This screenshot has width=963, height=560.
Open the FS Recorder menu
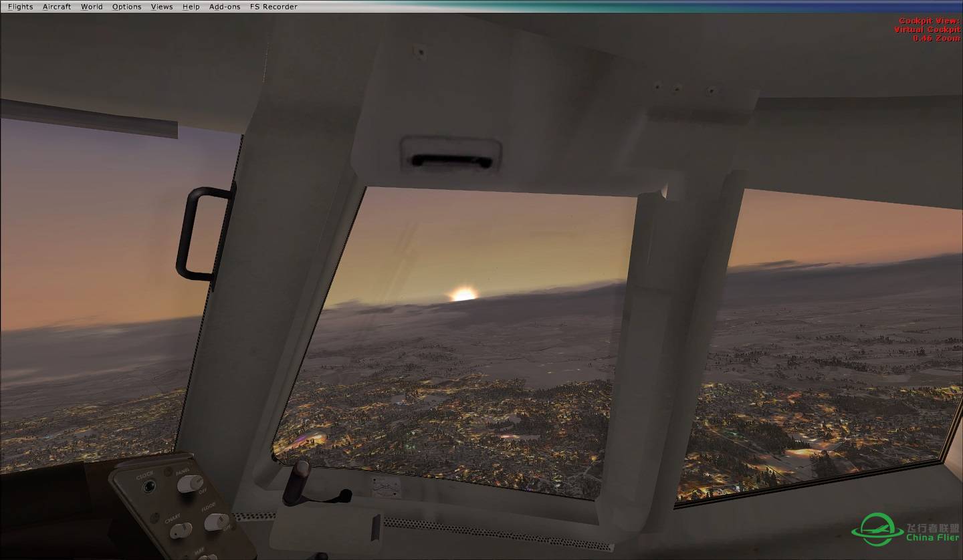click(x=274, y=7)
